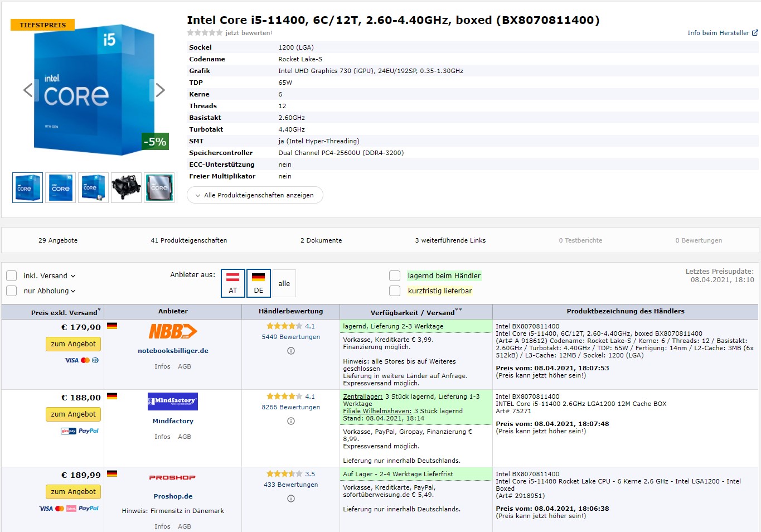Open 8266 Bewertungen link

point(291,407)
